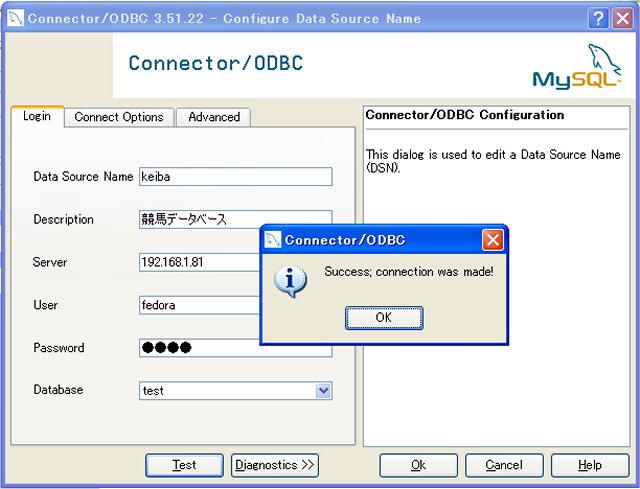This screenshot has height=489, width=640.
Task: Open Help from the bottom button
Action: (590, 465)
